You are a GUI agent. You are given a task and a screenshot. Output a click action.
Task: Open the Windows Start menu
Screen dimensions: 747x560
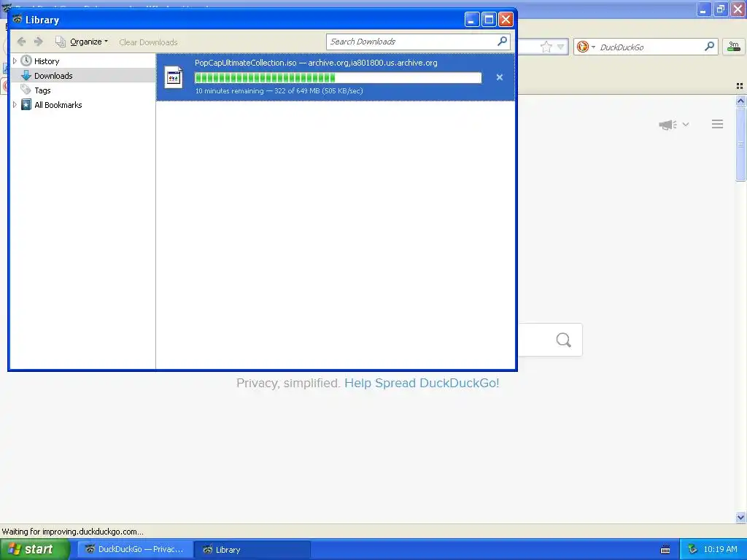point(35,549)
